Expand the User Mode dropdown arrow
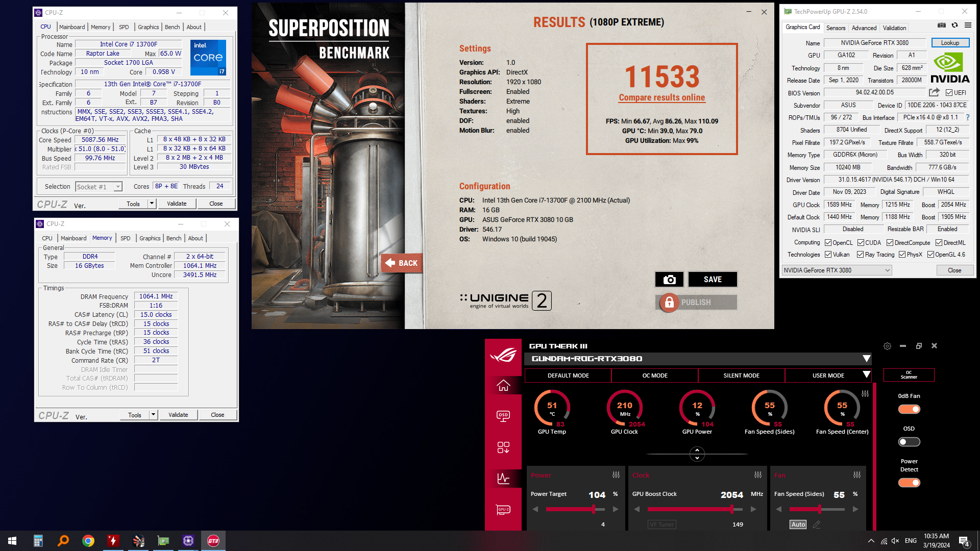The image size is (980, 551). pos(866,375)
